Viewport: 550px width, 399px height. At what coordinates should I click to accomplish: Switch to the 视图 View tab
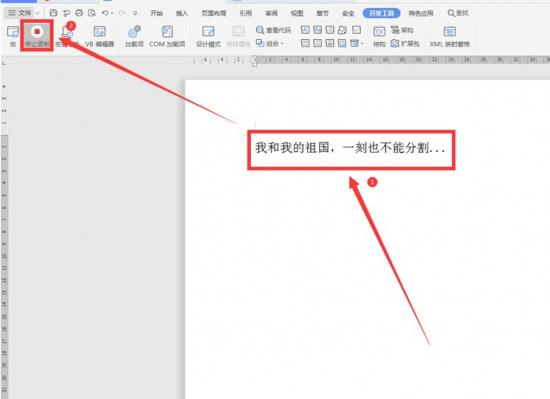pyautogui.click(x=297, y=13)
